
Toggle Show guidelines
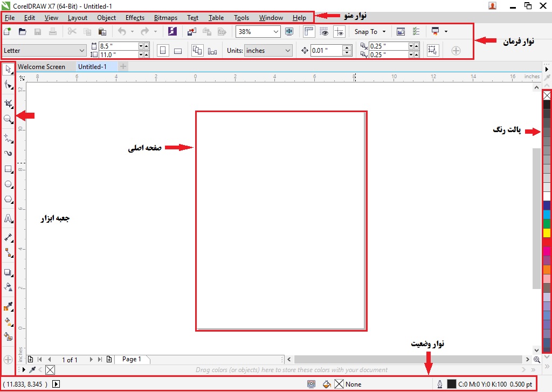[339, 32]
